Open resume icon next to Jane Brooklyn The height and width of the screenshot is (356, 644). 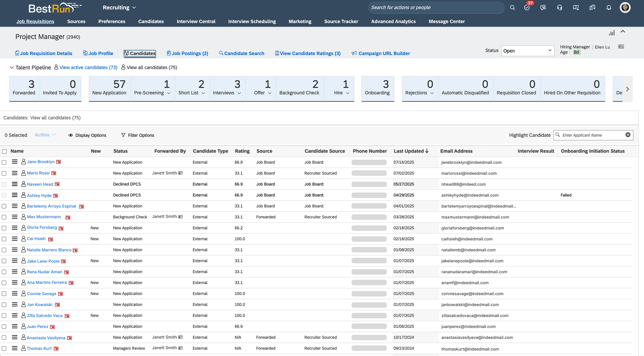(x=58, y=162)
